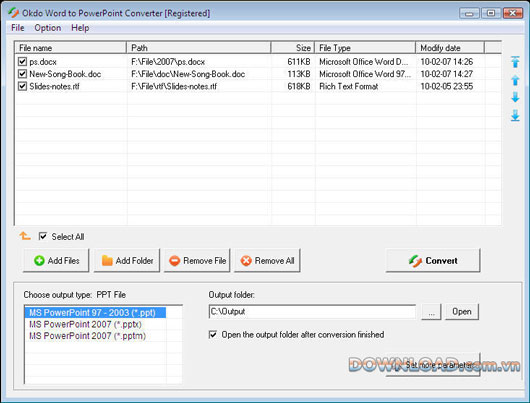Disable opening output folder after conversion

pos(213,335)
